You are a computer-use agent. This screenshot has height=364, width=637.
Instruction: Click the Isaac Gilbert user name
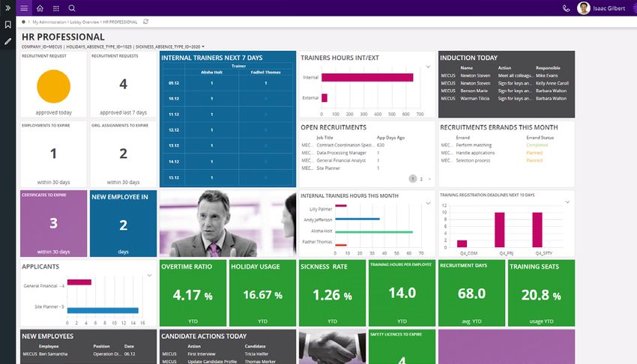609,8
